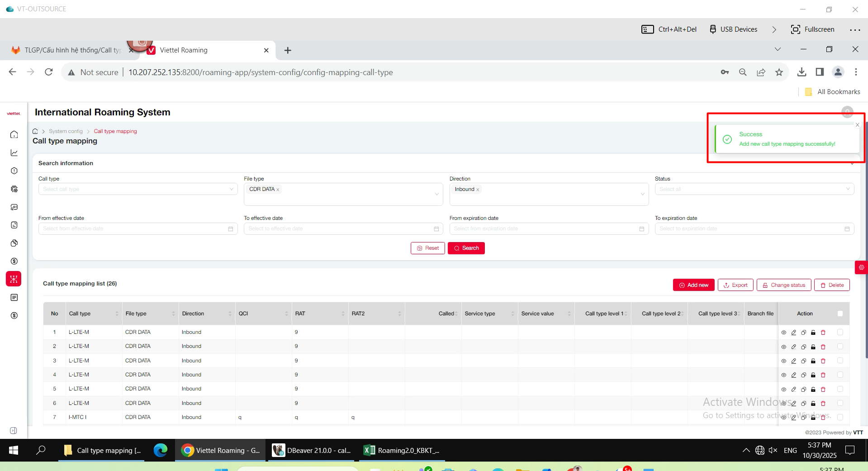Click the copy icon for row 2

[803, 347]
